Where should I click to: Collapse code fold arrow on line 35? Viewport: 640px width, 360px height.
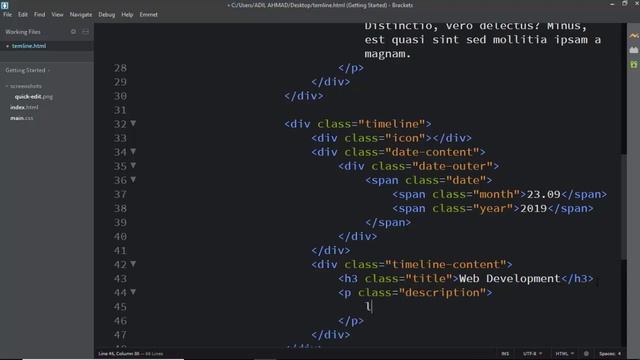pyautogui.click(x=133, y=165)
